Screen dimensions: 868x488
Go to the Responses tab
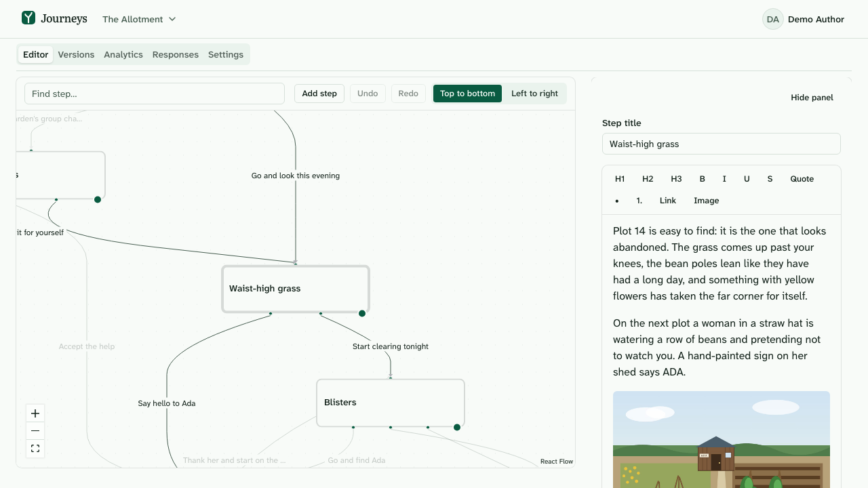(x=176, y=54)
